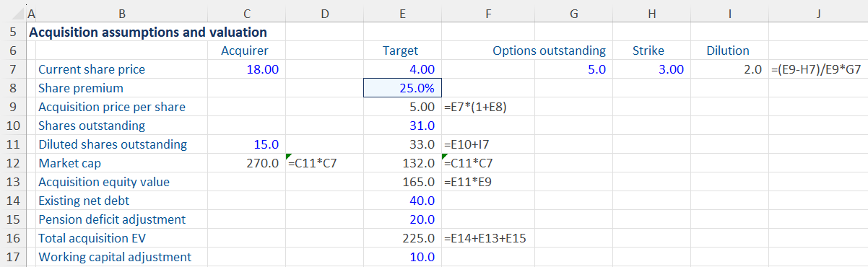Select the 'Current share price' label
The image size is (868, 267).
coord(92,69)
